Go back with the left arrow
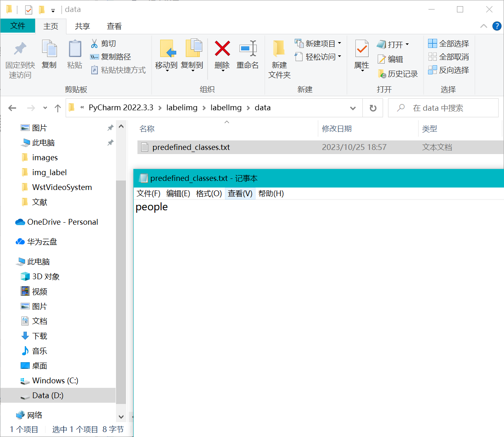504x437 pixels. click(x=12, y=108)
